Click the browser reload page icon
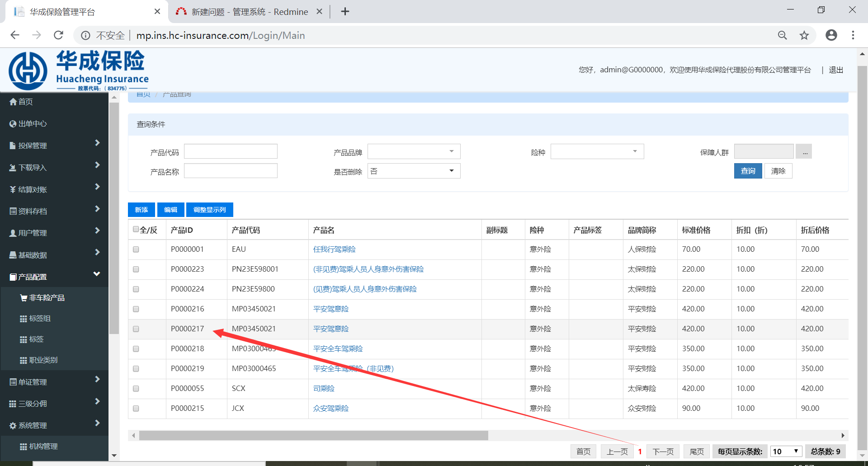The width and height of the screenshot is (868, 466). 58,35
